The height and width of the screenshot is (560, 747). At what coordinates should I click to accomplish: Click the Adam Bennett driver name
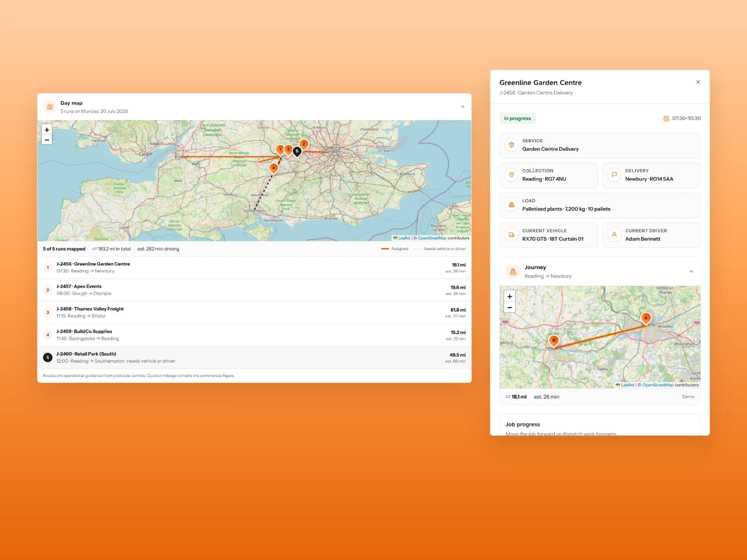642,239
